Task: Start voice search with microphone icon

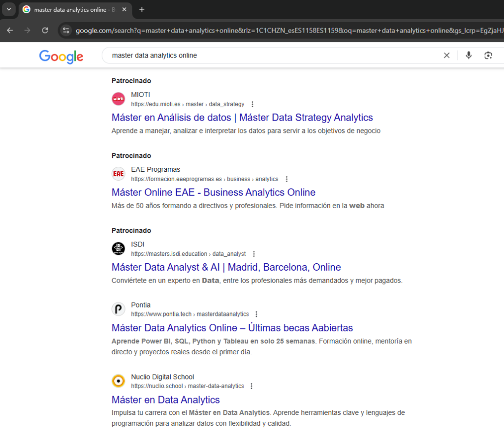Action: pos(469,55)
